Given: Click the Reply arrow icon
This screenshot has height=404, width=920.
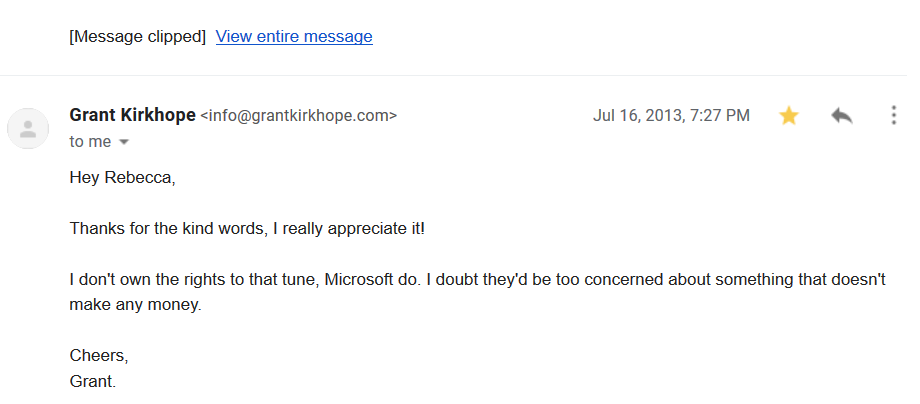Looking at the screenshot, I should (841, 116).
